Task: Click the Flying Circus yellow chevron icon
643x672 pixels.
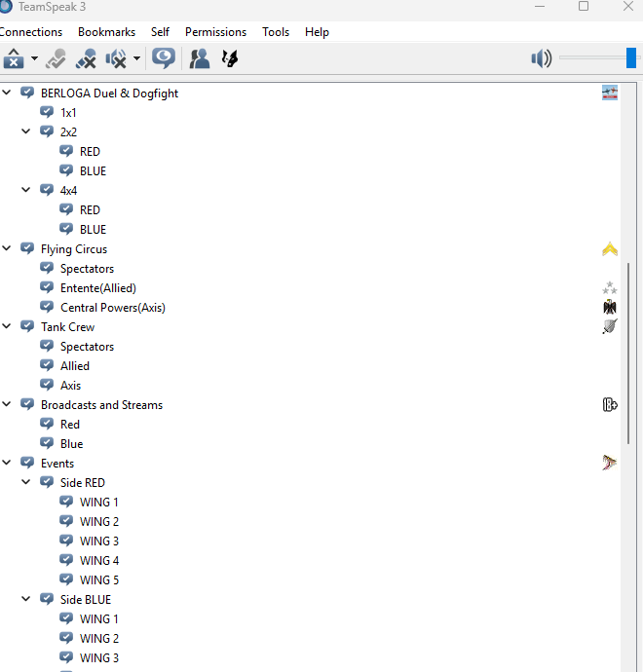Action: coord(610,249)
